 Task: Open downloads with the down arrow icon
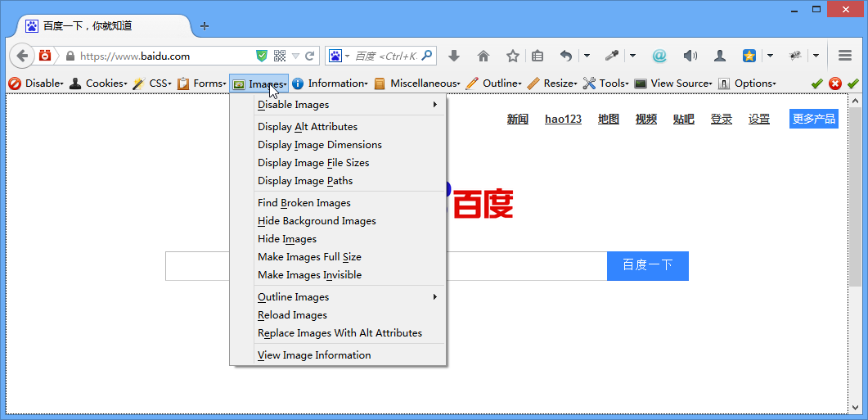click(454, 56)
